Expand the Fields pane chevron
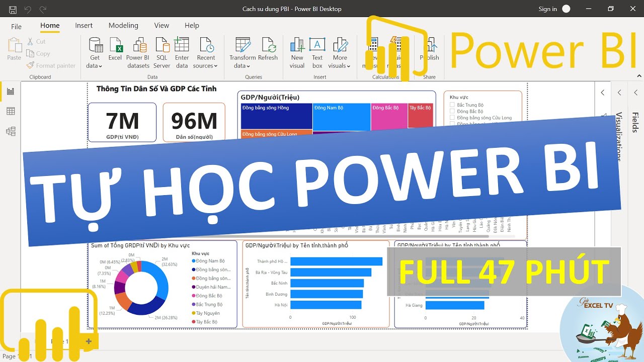The image size is (644, 362). 635,93
